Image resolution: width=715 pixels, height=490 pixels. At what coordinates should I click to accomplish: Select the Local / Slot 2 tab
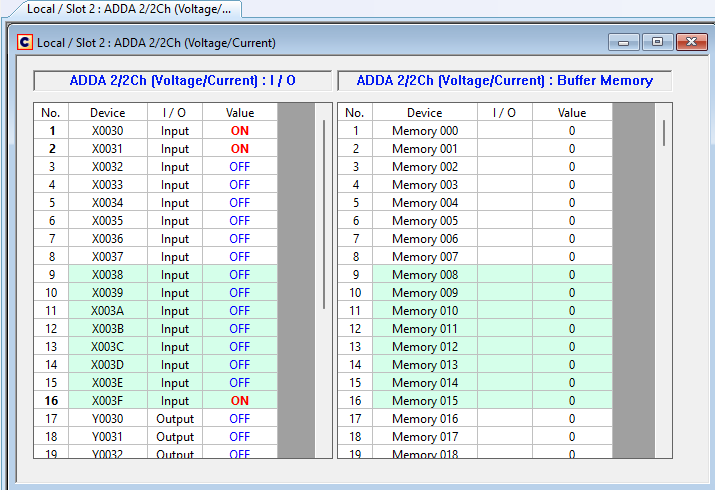(128, 9)
